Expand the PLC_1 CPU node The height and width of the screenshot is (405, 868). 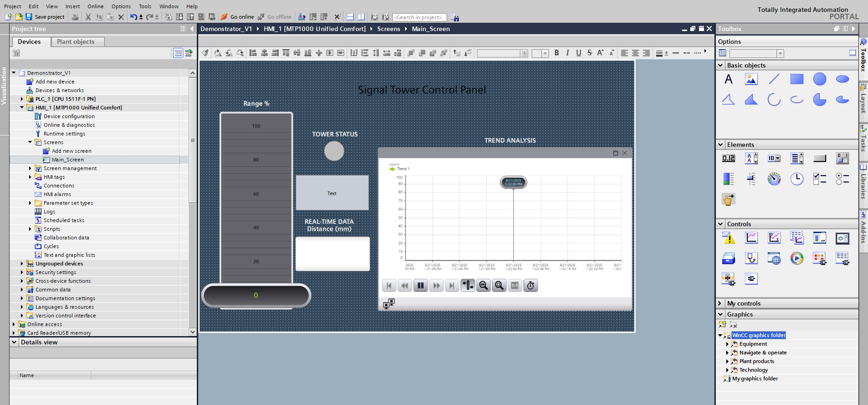(x=22, y=99)
